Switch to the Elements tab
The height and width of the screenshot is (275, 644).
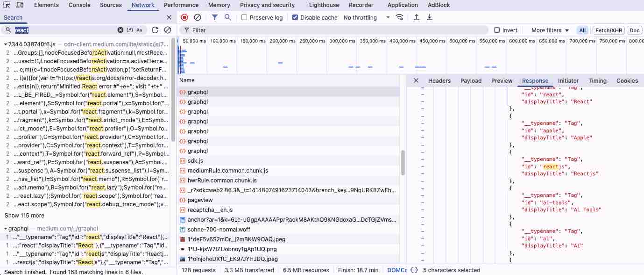(46, 5)
